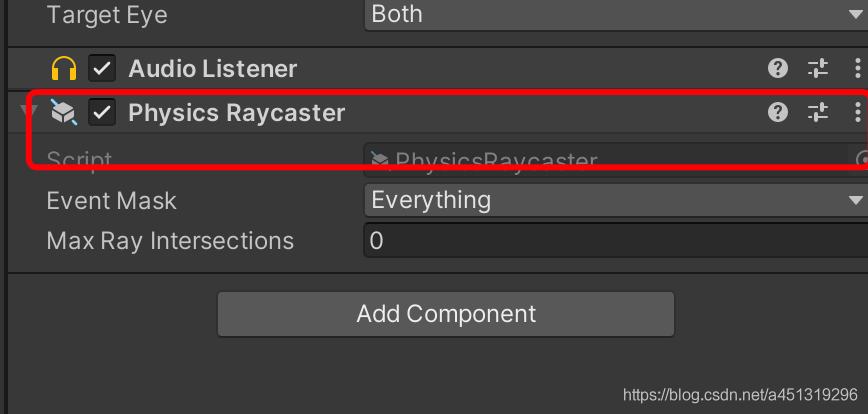Click the Audio Listener headphones icon
The image size is (868, 414).
[x=63, y=69]
